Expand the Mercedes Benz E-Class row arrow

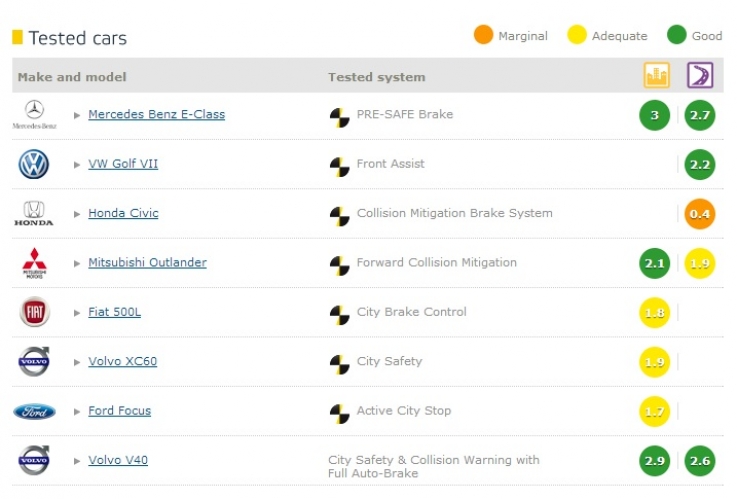pyautogui.click(x=77, y=115)
